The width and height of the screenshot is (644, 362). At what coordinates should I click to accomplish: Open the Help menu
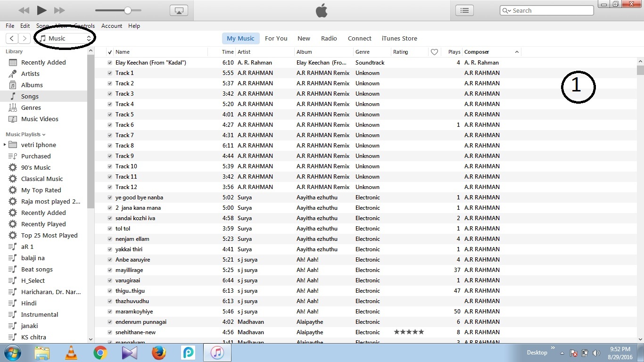[x=134, y=26]
